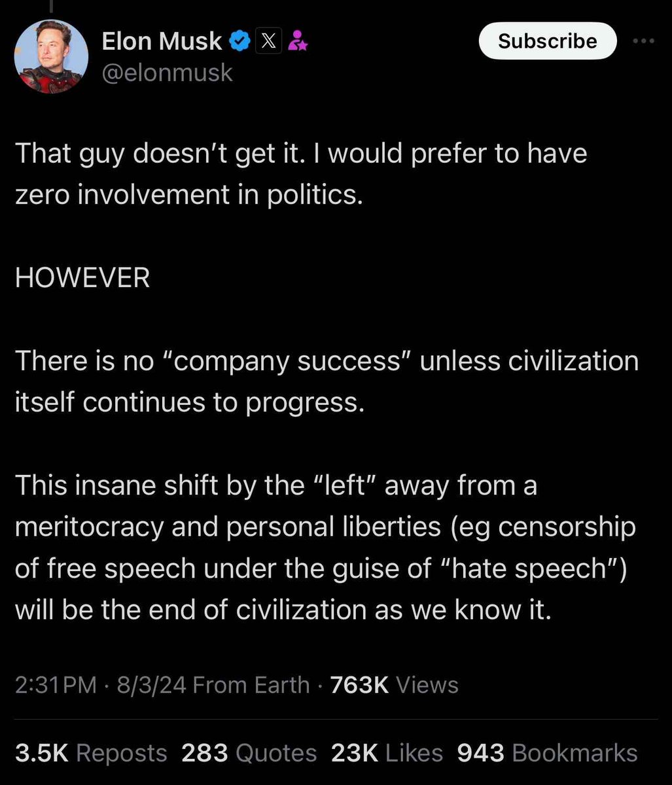
Task: Click the 763K Views count
Action: [395, 685]
